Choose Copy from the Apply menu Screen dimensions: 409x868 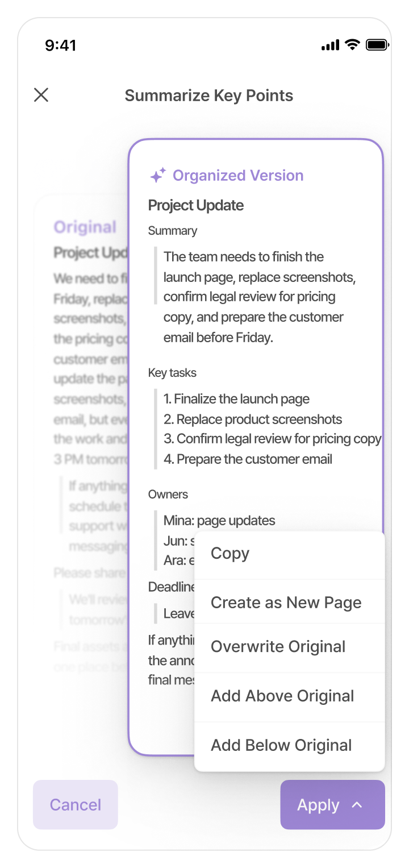pos(230,554)
